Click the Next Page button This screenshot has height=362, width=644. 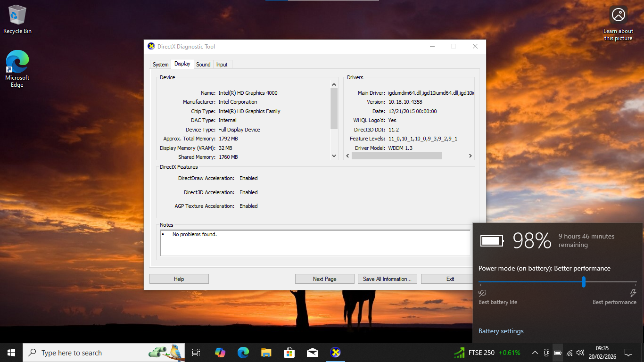click(324, 279)
